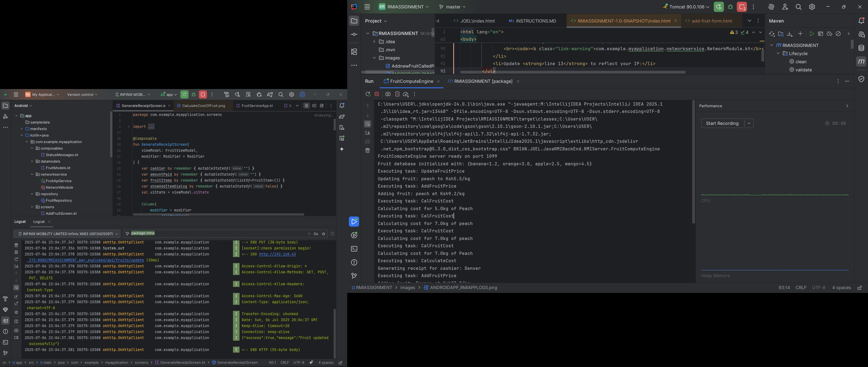Open RMIASSIGNMENT project menu button
This screenshot has height=367, width=868.
point(404,7)
